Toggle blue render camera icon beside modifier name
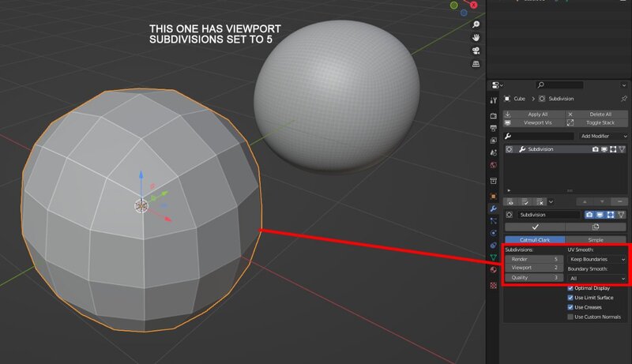The height and width of the screenshot is (364, 632). point(589,215)
